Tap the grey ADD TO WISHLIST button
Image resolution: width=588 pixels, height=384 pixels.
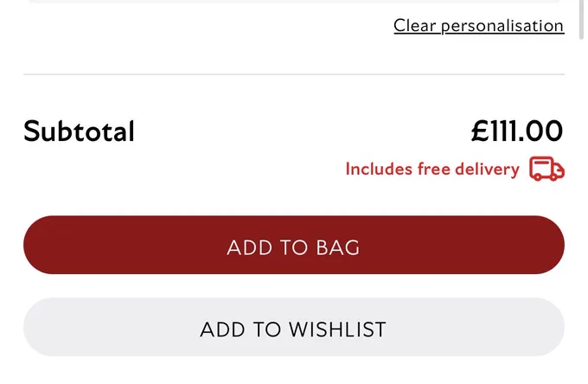pos(294,327)
